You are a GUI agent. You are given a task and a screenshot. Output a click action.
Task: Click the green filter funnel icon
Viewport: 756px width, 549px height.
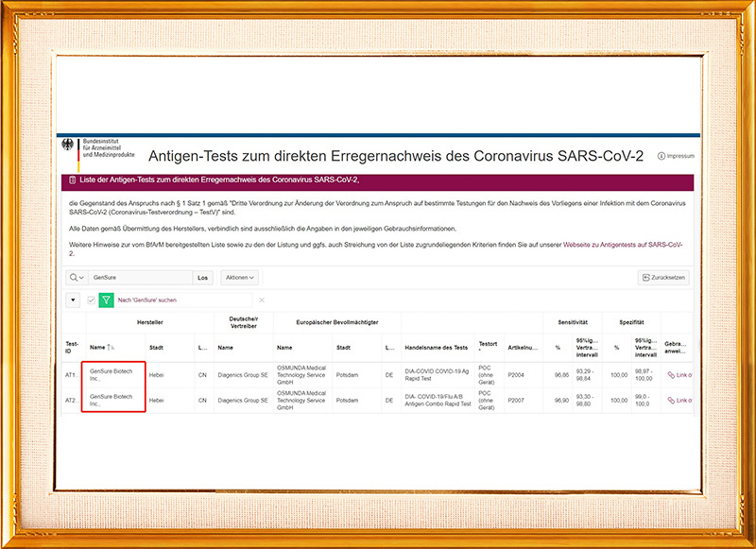click(x=106, y=300)
